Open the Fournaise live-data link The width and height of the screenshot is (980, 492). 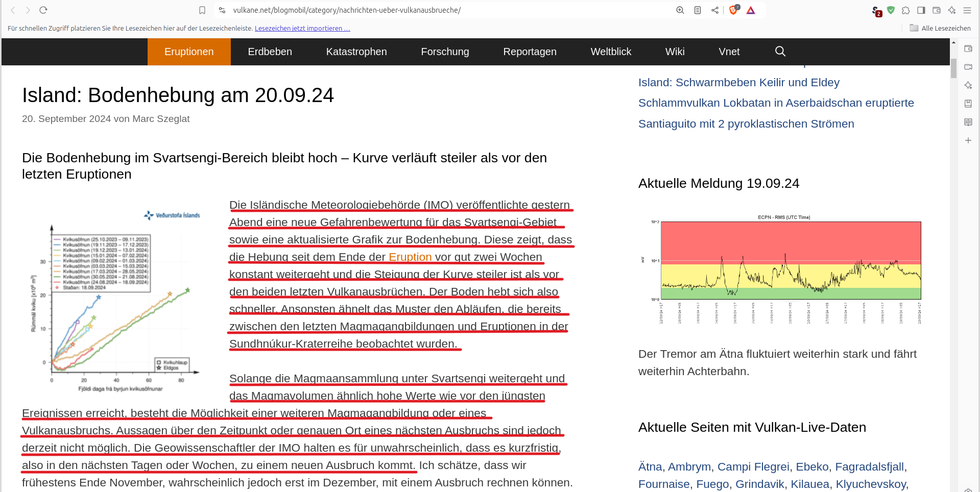pyautogui.click(x=664, y=484)
